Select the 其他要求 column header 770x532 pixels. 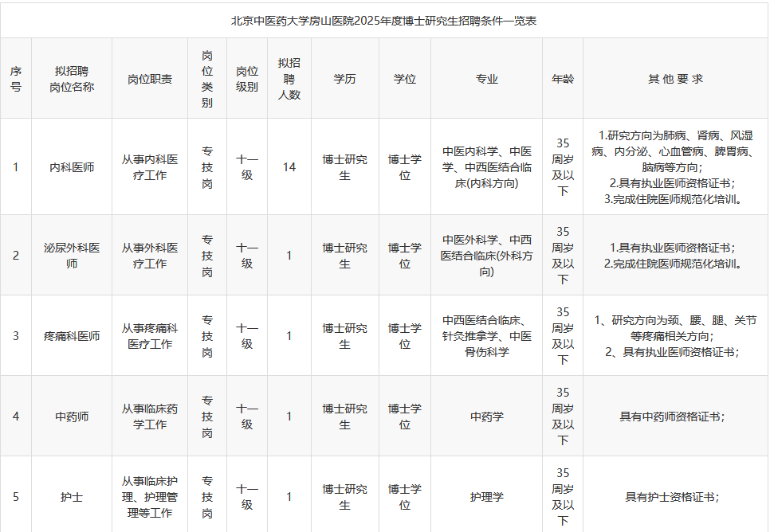pyautogui.click(x=676, y=79)
